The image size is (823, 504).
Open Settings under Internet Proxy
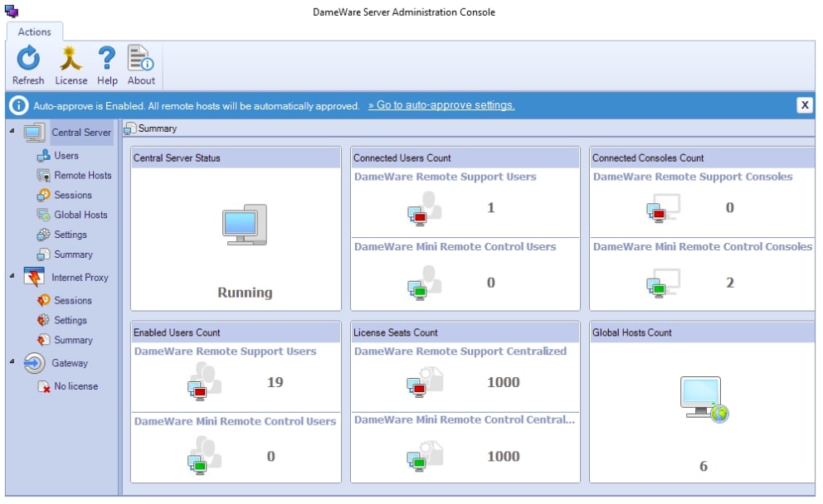[71, 320]
